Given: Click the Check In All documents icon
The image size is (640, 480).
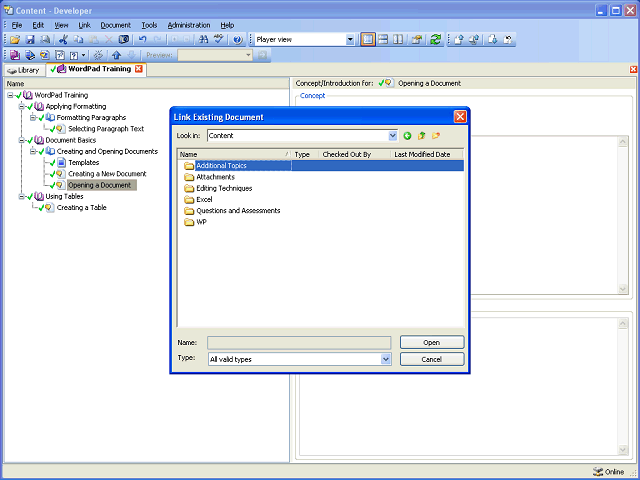Looking at the screenshot, I should 474,40.
